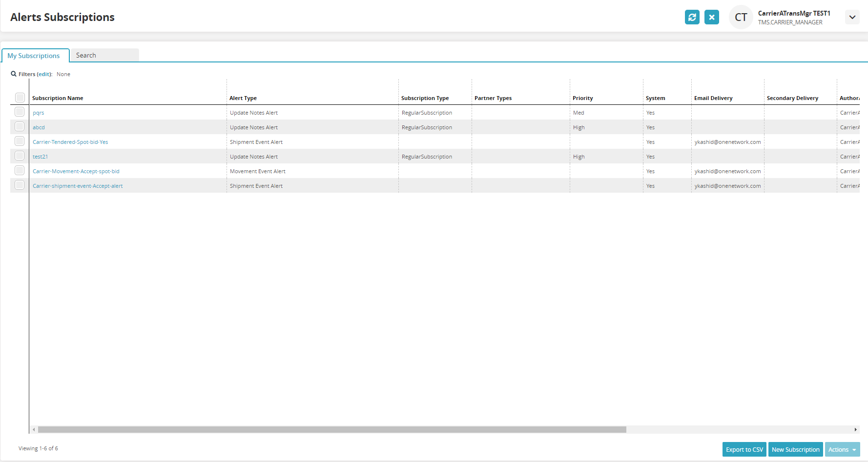Switch to the Search tab

[x=86, y=55]
